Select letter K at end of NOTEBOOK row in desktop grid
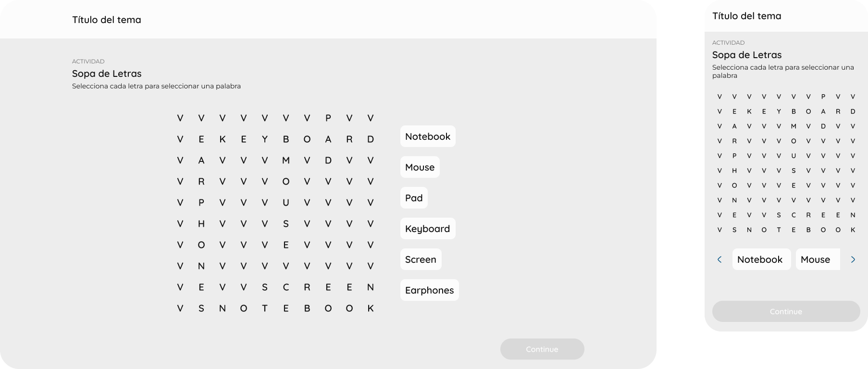 point(371,308)
